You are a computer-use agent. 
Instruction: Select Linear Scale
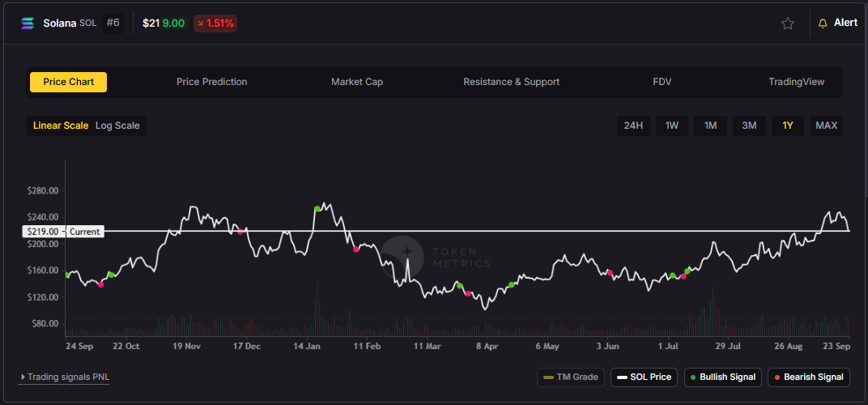click(61, 126)
